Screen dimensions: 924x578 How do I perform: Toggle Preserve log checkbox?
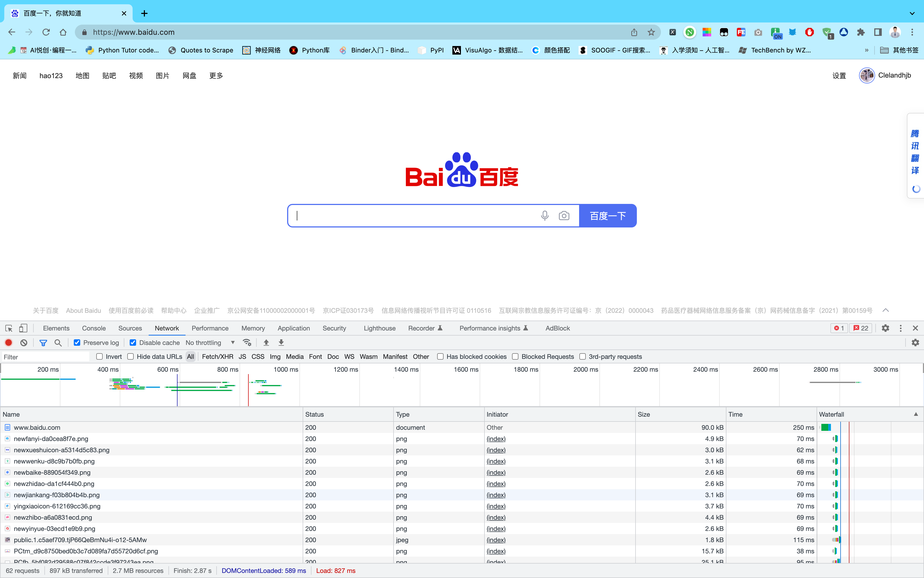click(x=77, y=343)
